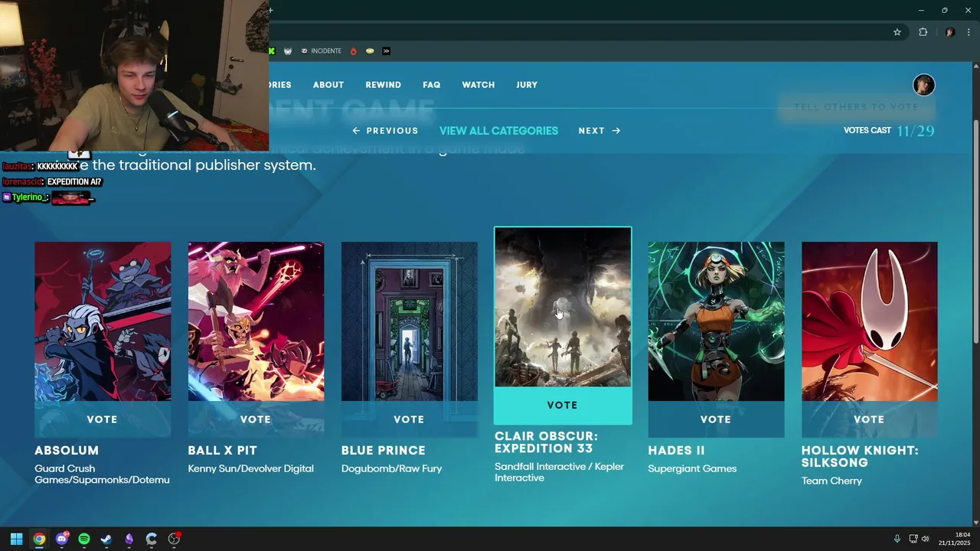This screenshot has height=551, width=980.
Task: Click 'Kenny Sun/Devolver Digital' text
Action: pyautogui.click(x=250, y=468)
